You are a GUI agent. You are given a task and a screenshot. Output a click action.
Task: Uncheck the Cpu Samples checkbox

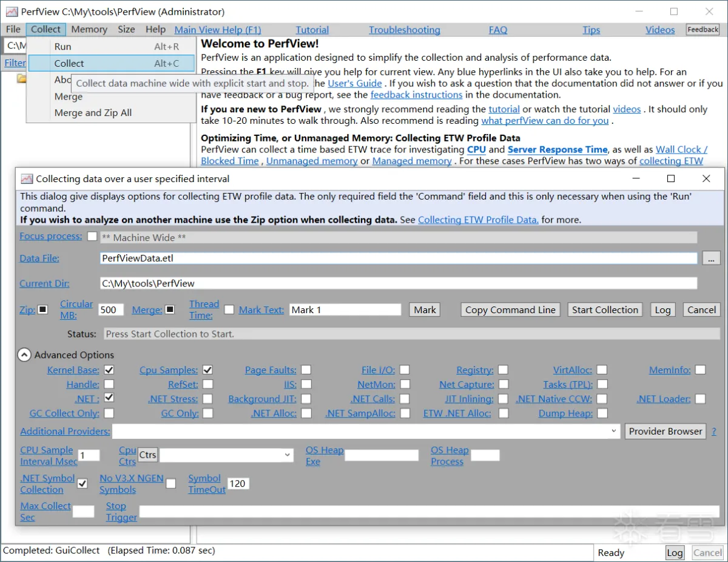pyautogui.click(x=207, y=370)
